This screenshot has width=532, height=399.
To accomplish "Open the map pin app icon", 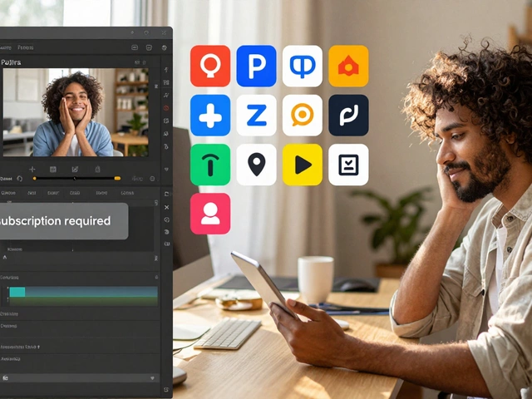I will point(256,165).
